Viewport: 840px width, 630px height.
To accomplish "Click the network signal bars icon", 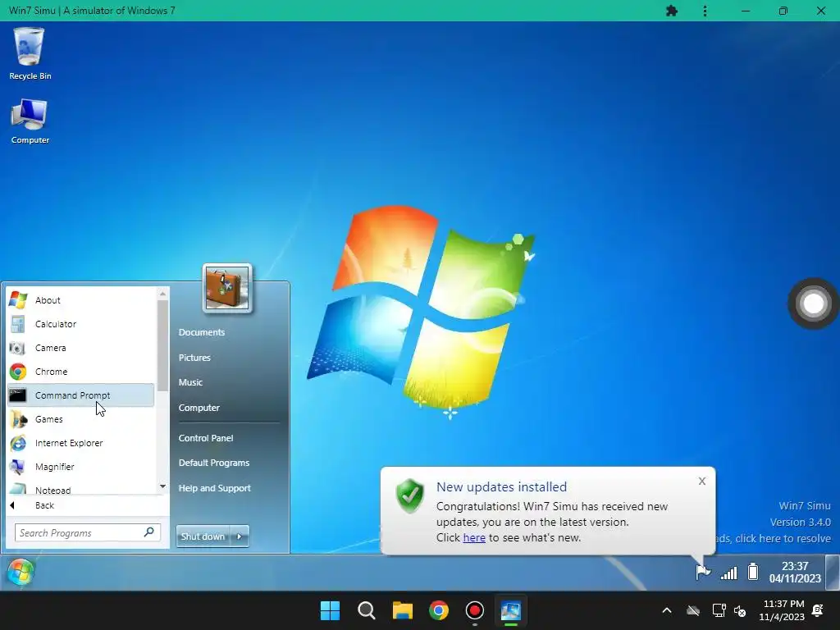I will pos(728,573).
